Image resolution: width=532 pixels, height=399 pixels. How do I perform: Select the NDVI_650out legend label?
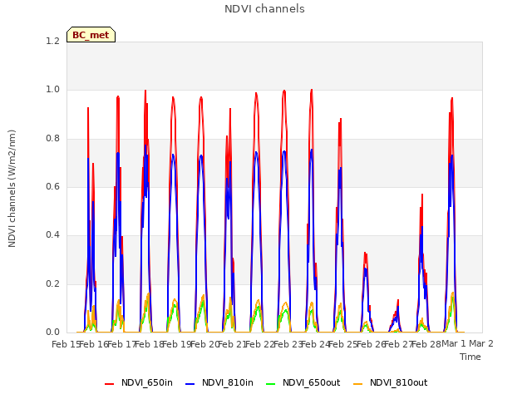pyautogui.click(x=312, y=382)
